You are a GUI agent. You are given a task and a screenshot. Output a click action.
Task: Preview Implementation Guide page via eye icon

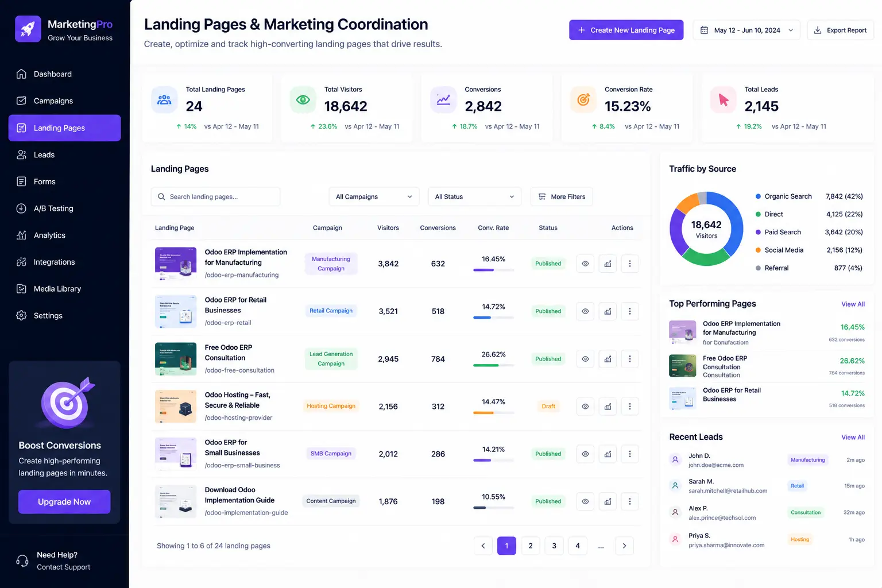tap(585, 501)
